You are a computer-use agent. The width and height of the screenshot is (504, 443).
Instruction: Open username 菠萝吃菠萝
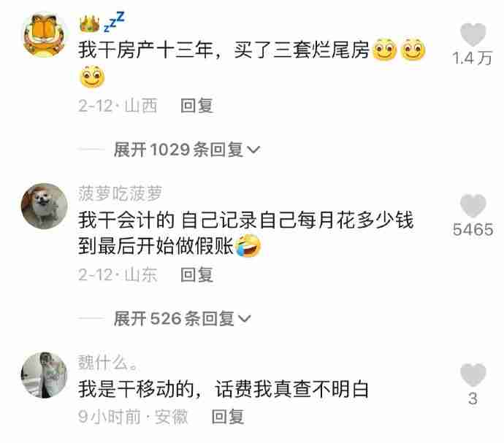[x=120, y=193]
